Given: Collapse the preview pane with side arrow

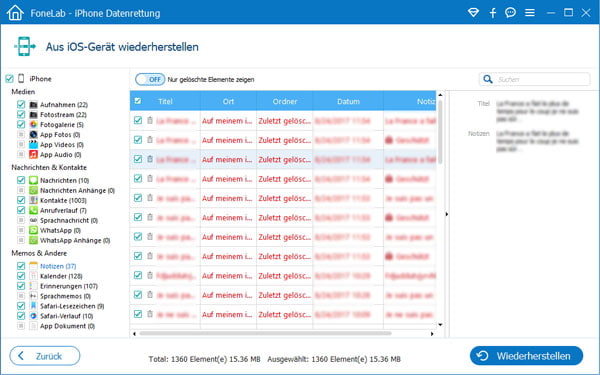Looking at the screenshot, I should coord(447,214).
